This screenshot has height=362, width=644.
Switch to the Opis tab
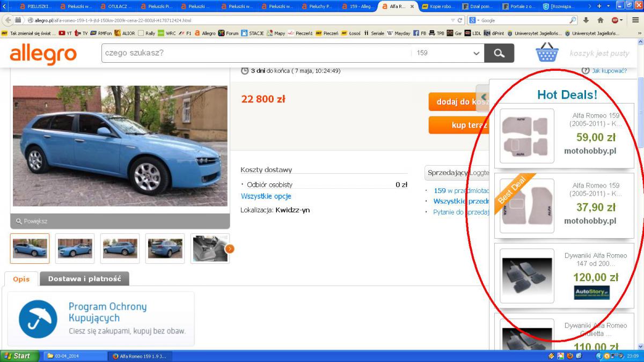coord(21,279)
